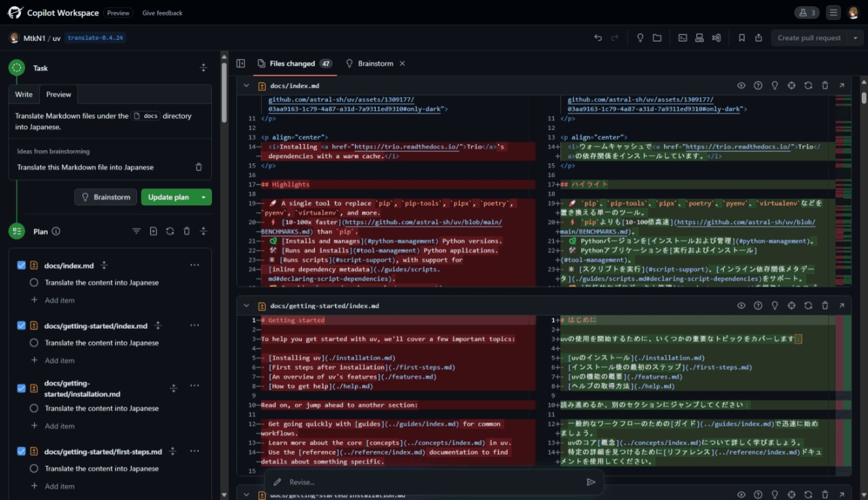Select the Files changed tab
Image resolution: width=868 pixels, height=500 pixels.
pos(294,63)
